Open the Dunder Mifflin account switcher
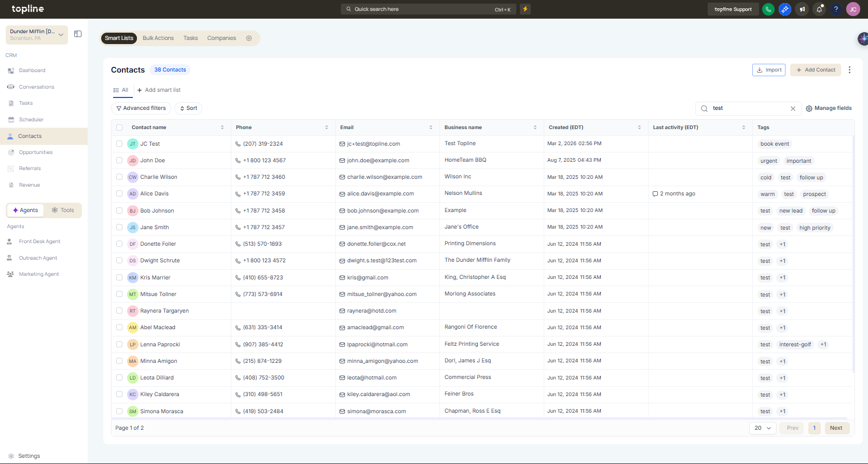 37,35
